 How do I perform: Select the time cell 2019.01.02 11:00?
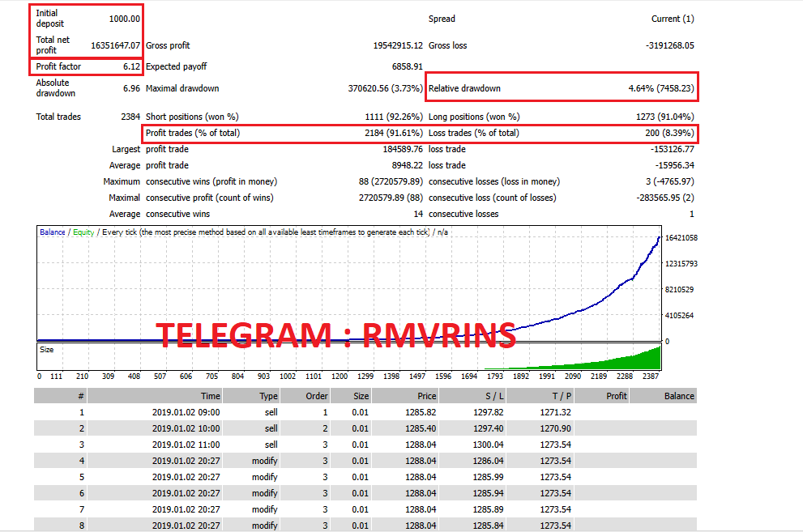tap(186, 445)
